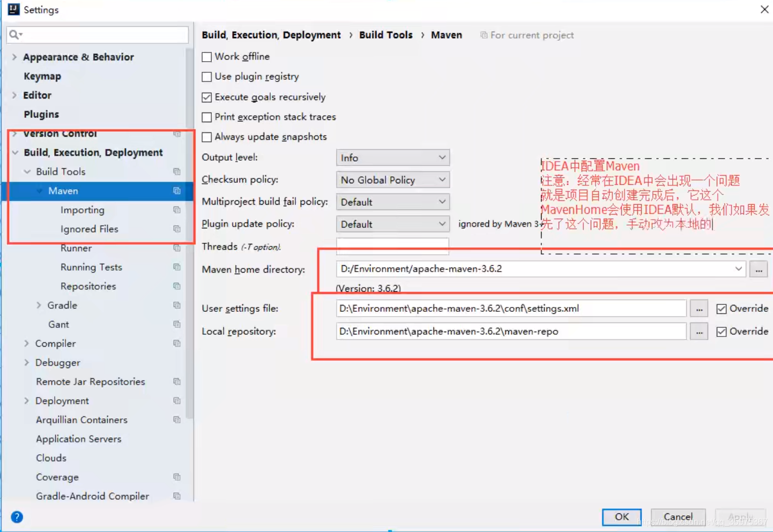
Task: Click the Threads input field
Action: [x=393, y=246]
